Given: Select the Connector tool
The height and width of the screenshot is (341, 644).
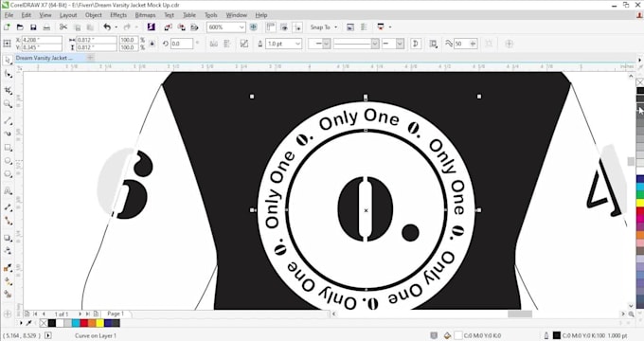Looking at the screenshot, I should click(8, 221).
